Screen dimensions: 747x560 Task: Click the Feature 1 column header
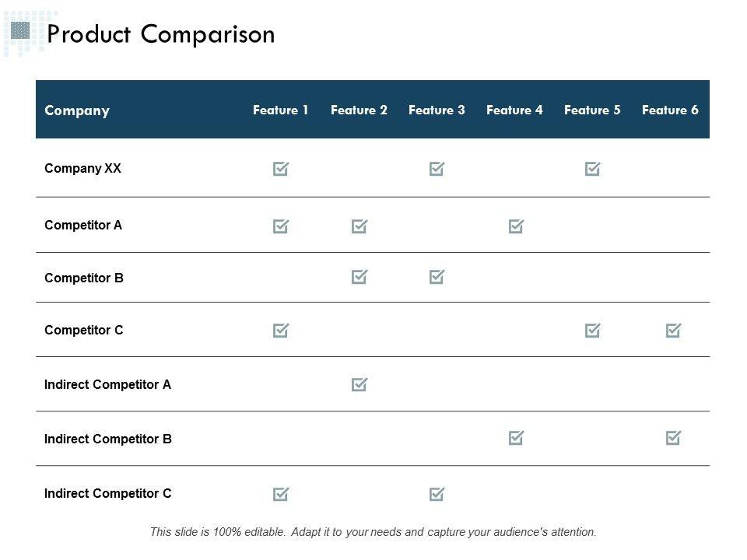coord(281,110)
